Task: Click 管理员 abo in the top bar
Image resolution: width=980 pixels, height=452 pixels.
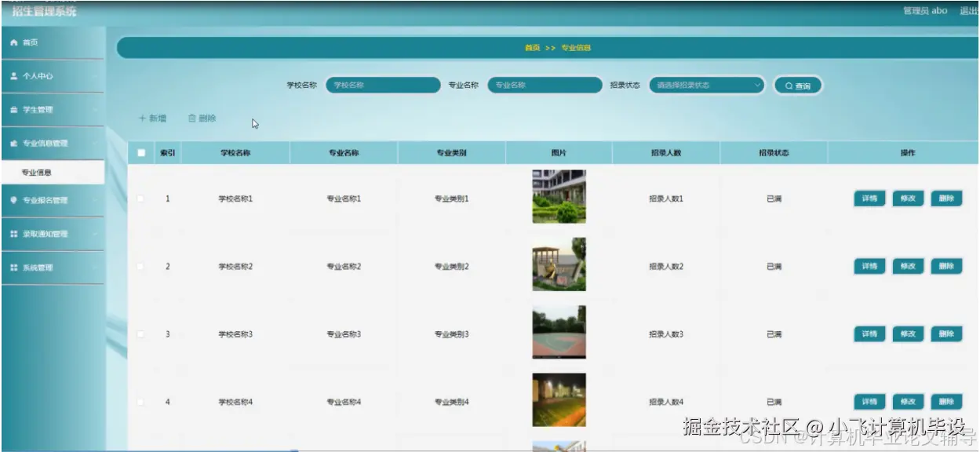Action: pos(925,11)
